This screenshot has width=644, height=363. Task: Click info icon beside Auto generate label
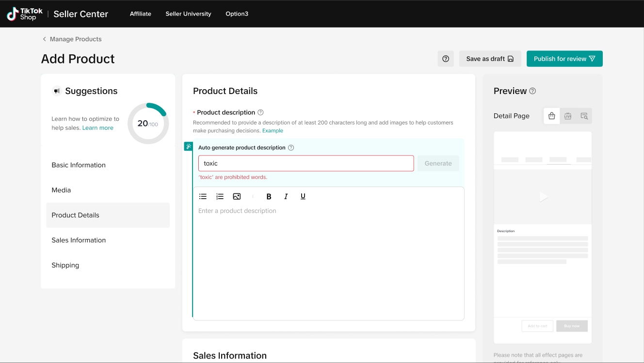291,148
